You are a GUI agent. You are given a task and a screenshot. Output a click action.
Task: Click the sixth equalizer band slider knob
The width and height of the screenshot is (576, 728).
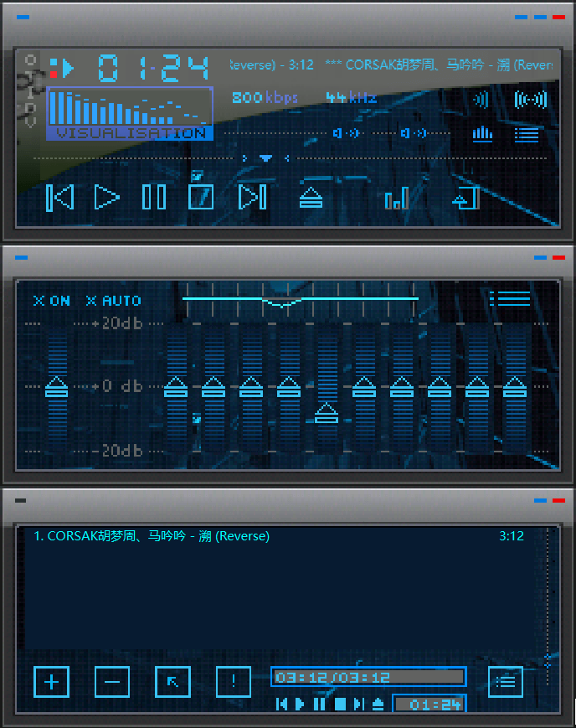click(364, 387)
